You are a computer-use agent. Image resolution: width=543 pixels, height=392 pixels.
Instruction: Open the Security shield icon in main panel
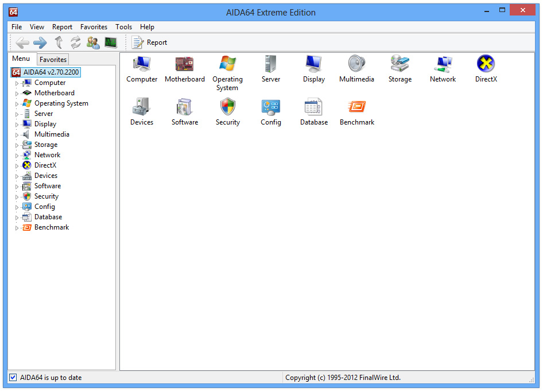click(x=227, y=107)
